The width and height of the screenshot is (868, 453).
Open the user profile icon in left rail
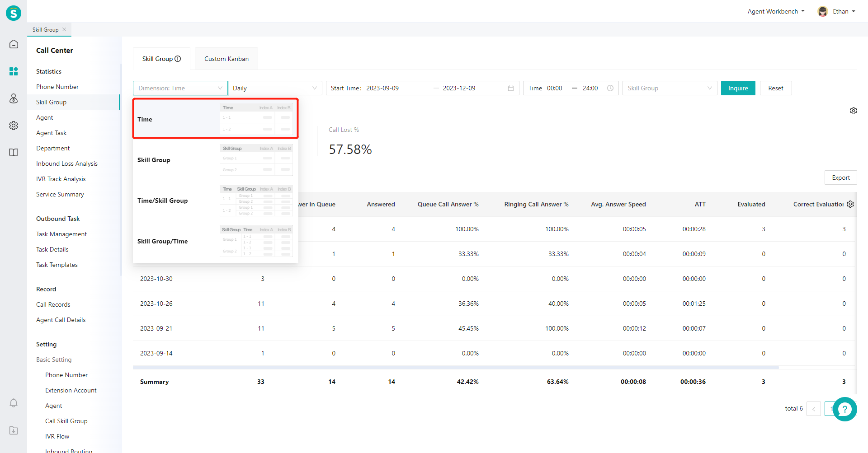[x=14, y=98]
